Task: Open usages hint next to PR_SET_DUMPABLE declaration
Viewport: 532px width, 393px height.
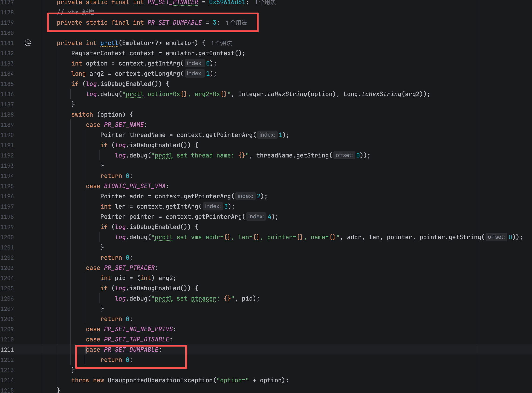Action: (x=236, y=23)
